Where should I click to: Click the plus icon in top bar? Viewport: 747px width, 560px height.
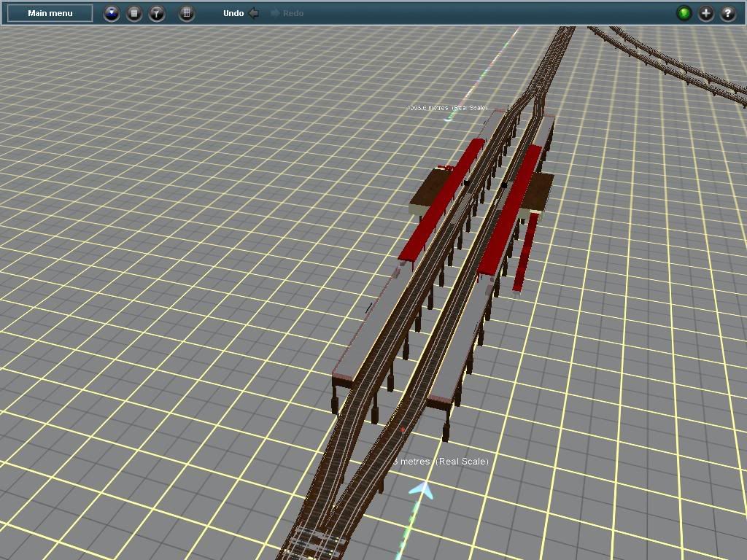pyautogui.click(x=706, y=13)
